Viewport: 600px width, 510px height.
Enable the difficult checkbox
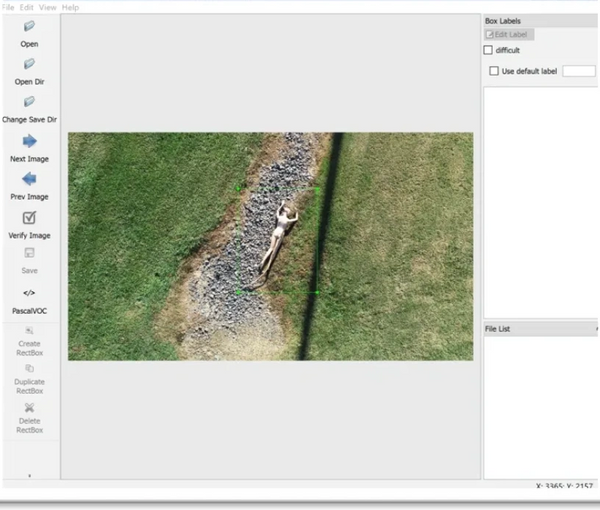click(488, 50)
